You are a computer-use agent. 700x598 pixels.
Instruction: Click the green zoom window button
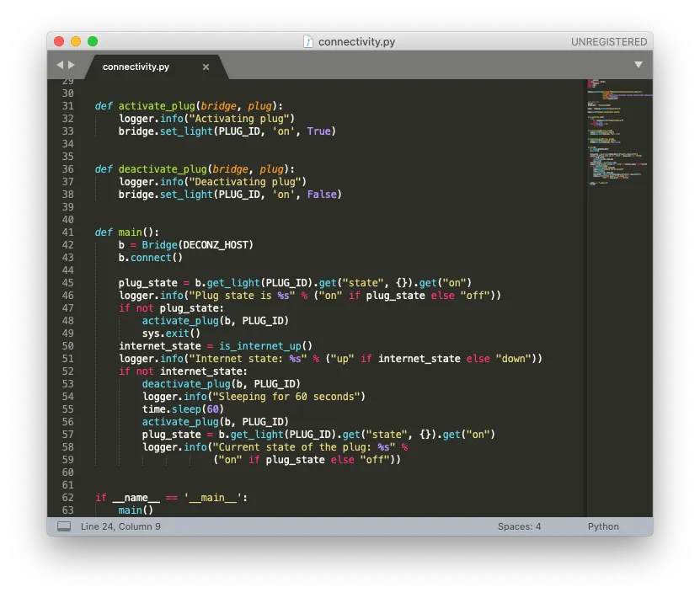click(93, 41)
